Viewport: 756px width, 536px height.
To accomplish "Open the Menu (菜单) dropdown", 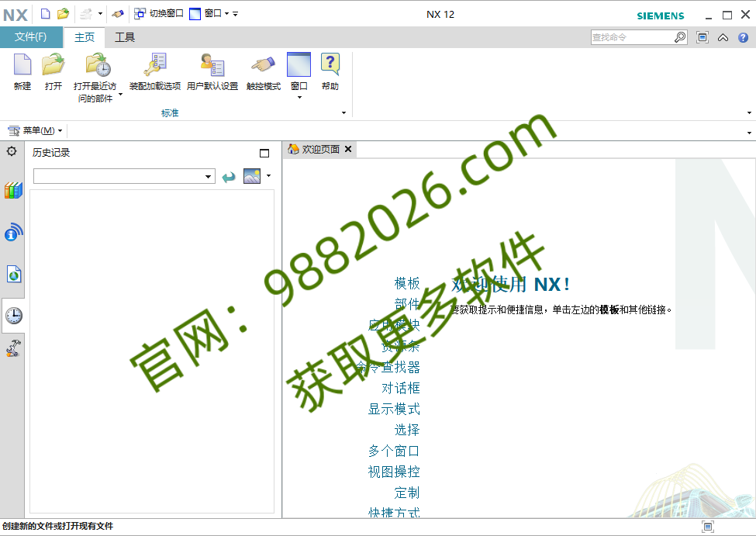I will point(35,130).
